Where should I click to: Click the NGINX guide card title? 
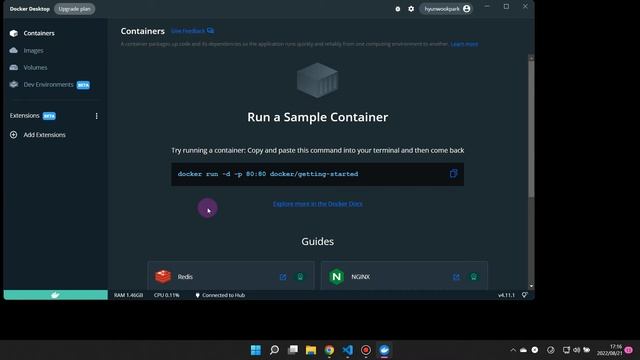360,277
